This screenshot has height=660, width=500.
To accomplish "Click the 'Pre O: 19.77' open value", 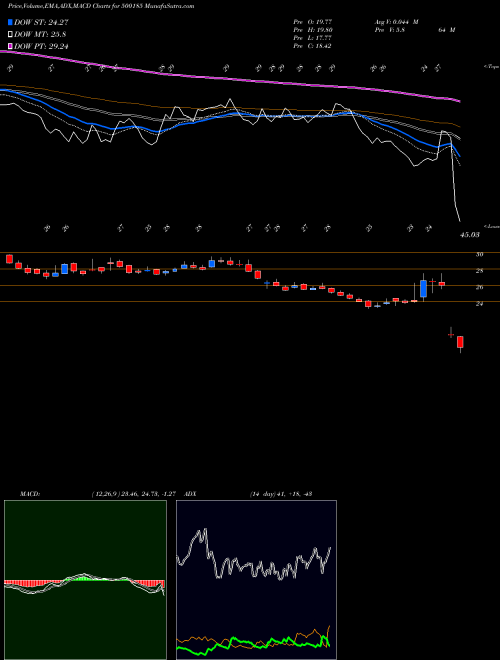I will [312, 21].
